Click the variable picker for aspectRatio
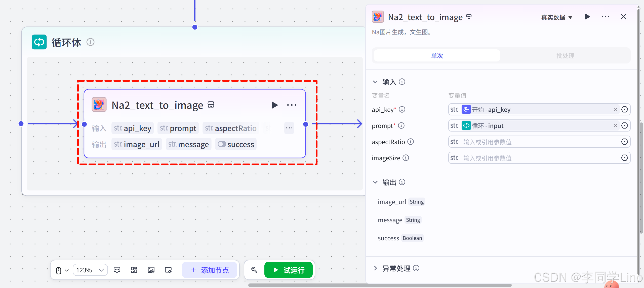 (624, 142)
